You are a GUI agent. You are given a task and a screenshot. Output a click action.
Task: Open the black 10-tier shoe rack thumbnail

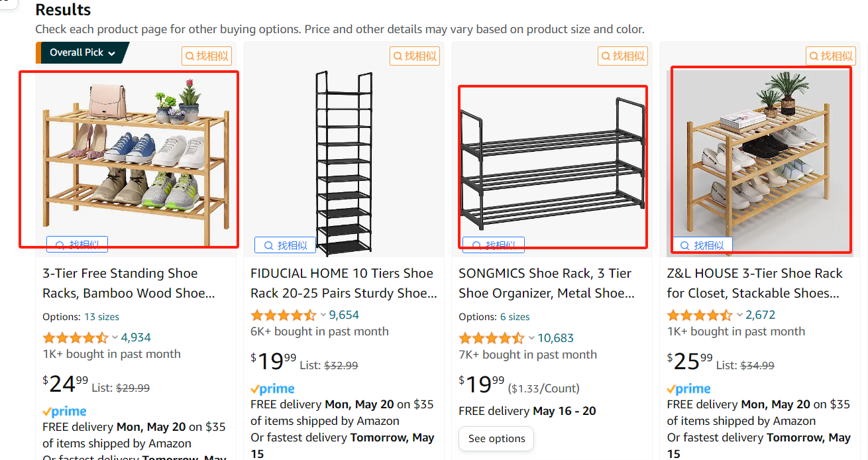pyautogui.click(x=343, y=162)
